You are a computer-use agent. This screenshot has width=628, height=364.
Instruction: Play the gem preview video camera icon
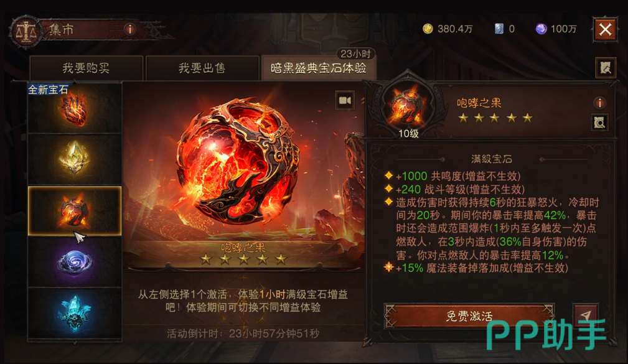(x=345, y=101)
